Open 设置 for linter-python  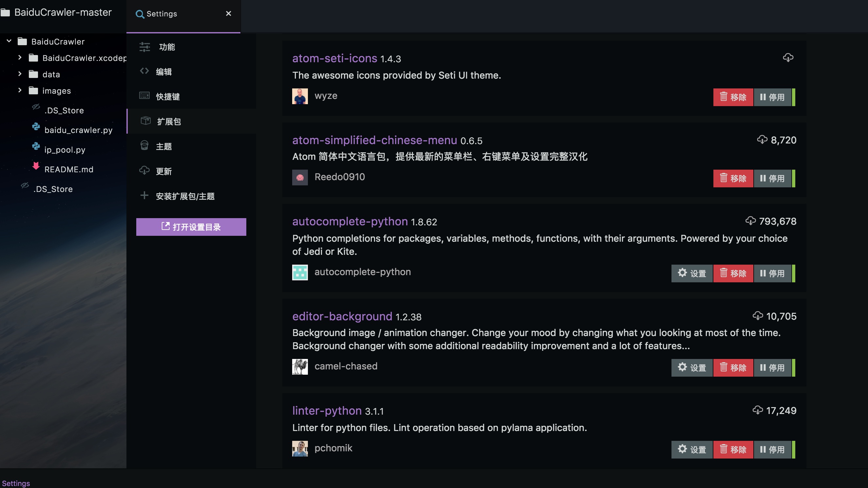(692, 450)
